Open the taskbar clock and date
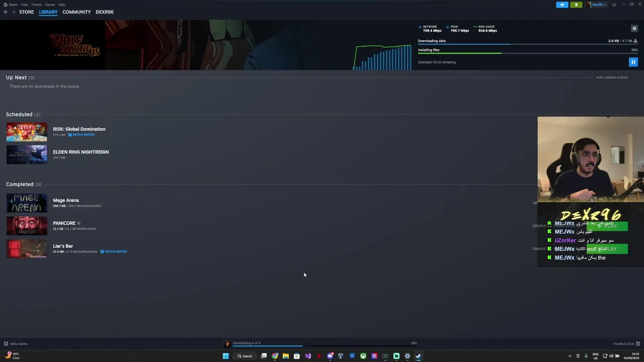Viewport: 644px width, 362px height. click(x=632, y=356)
